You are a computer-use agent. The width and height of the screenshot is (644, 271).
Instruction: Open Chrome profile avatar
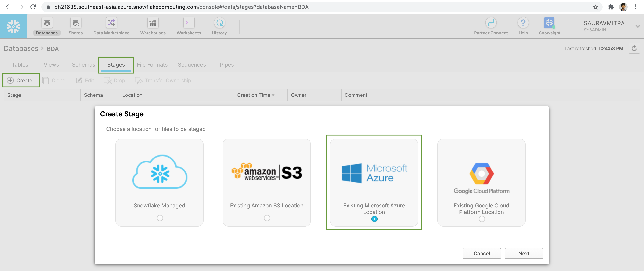(x=623, y=7)
